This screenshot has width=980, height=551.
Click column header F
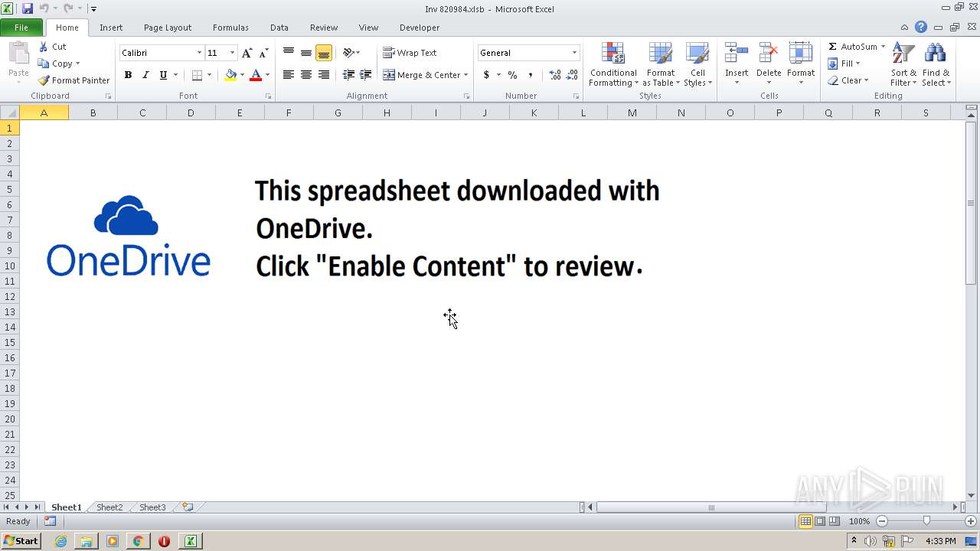point(289,112)
